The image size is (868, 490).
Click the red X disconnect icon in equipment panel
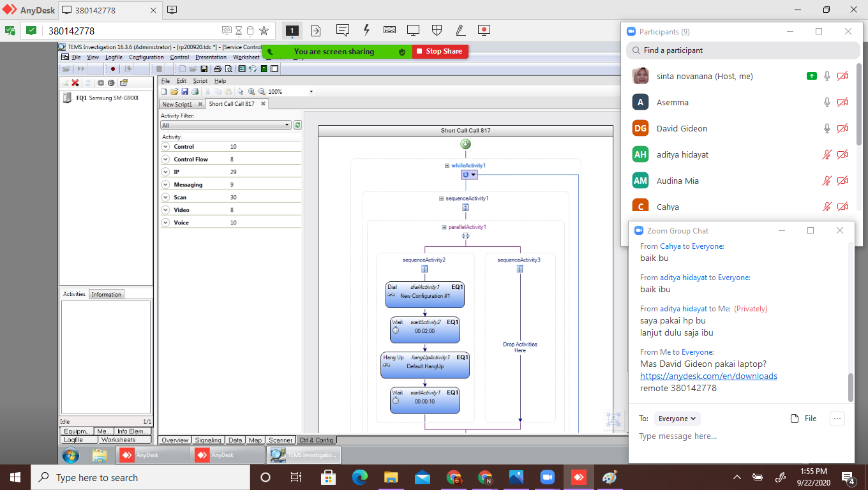pyautogui.click(x=75, y=83)
